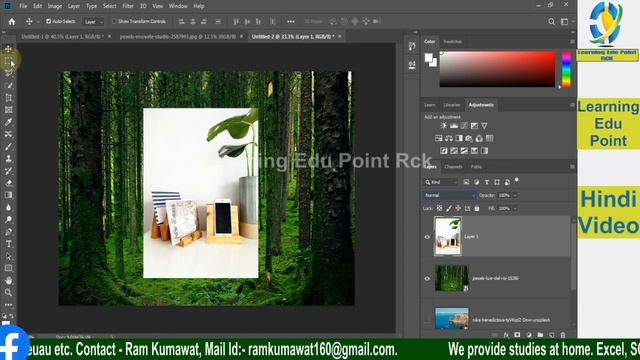Add a Brightness/Contrast adjustment

(443, 126)
